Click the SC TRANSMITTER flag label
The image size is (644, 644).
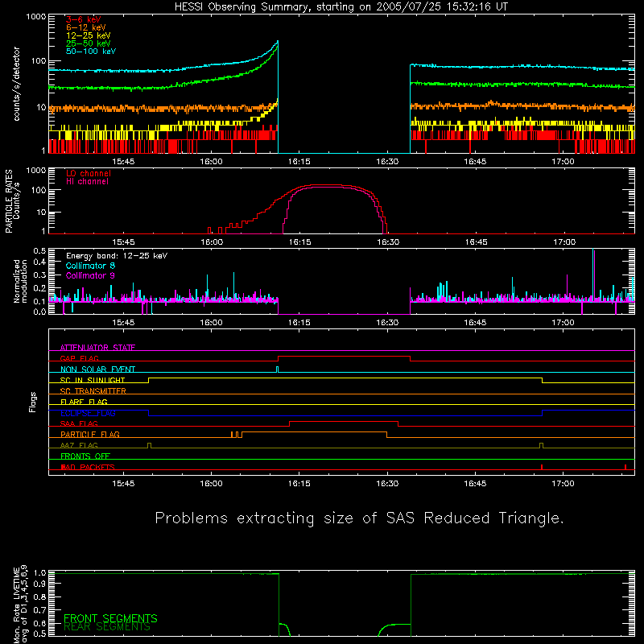(x=93, y=391)
